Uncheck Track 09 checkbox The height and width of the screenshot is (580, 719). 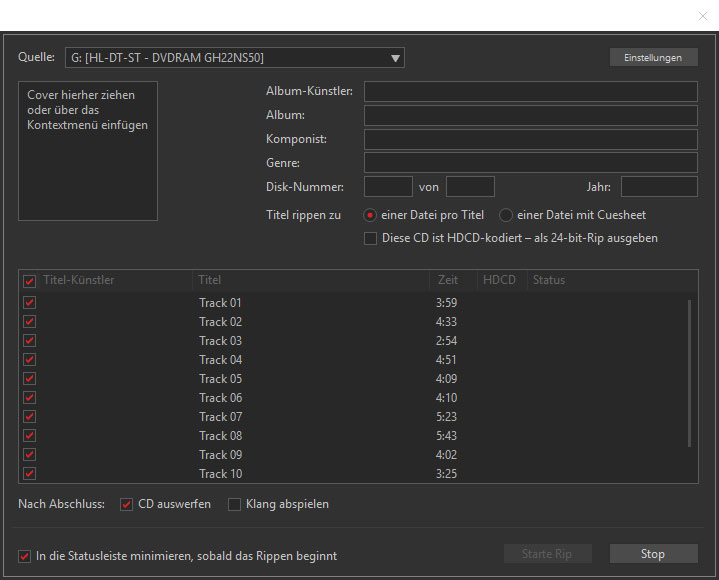pyautogui.click(x=29, y=455)
